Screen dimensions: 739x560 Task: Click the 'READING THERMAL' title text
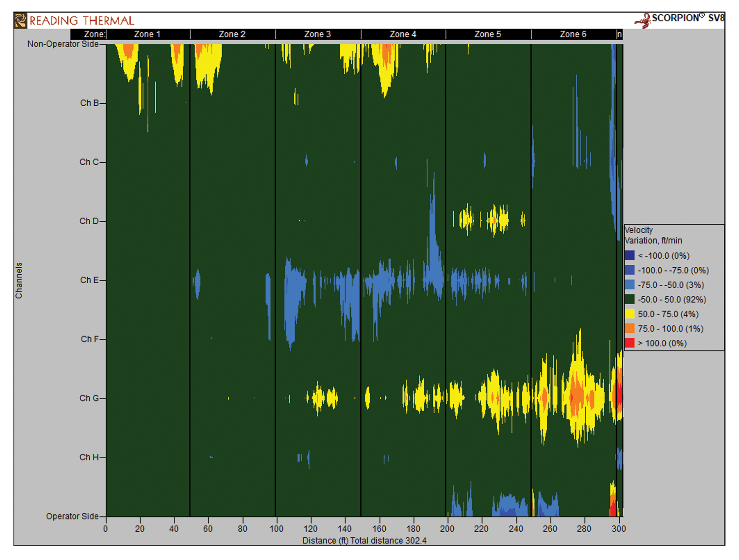[82, 21]
